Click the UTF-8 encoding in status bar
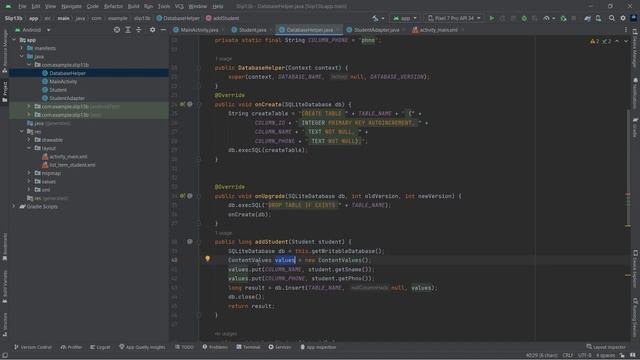The image size is (640, 360). (x=584, y=356)
